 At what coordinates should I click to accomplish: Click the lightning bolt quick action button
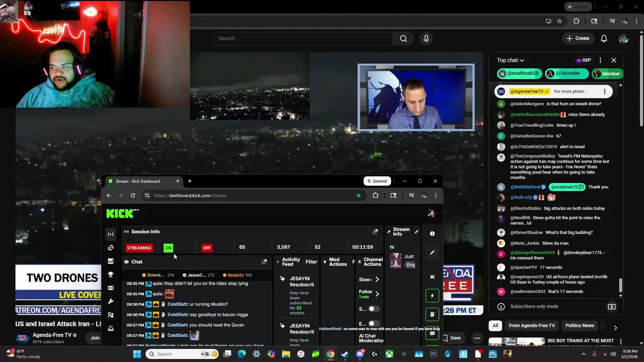(432, 296)
